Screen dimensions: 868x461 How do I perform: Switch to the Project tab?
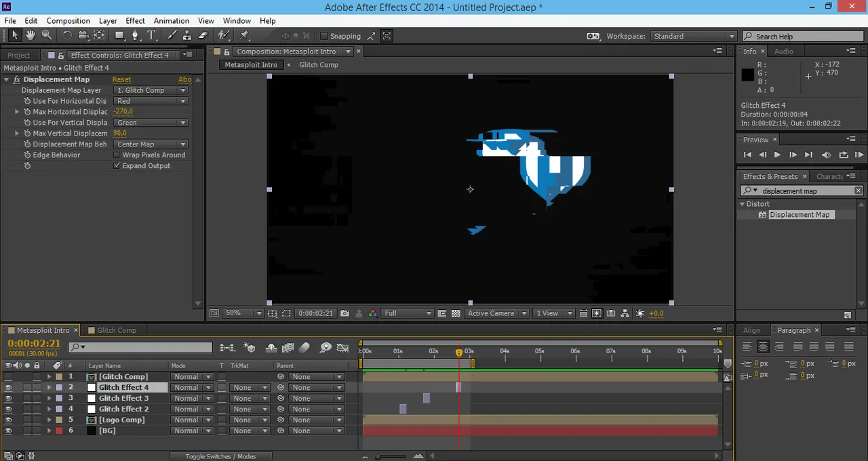(18, 55)
